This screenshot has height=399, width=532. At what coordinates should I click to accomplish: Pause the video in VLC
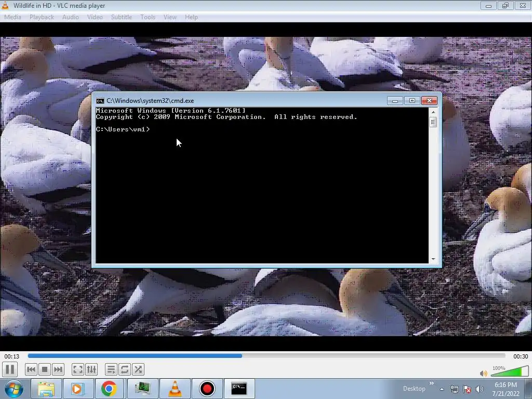pos(10,369)
